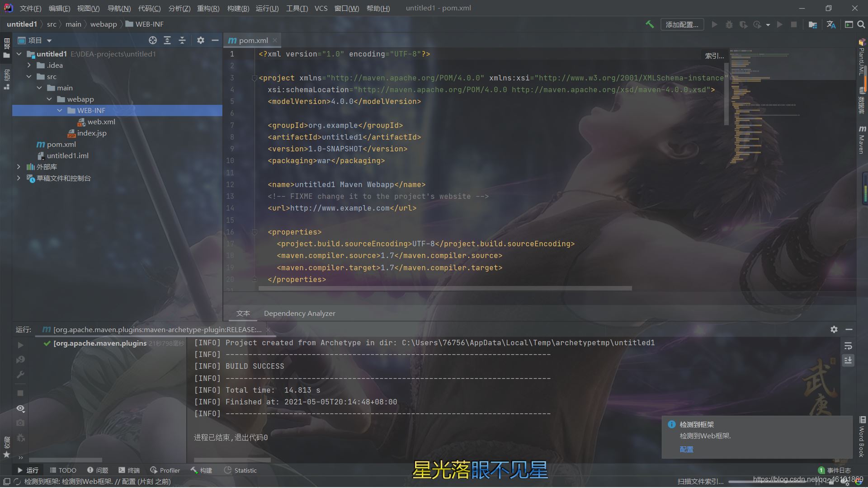Toggle scroll to end in console output
This screenshot has height=488, width=868.
[849, 361]
